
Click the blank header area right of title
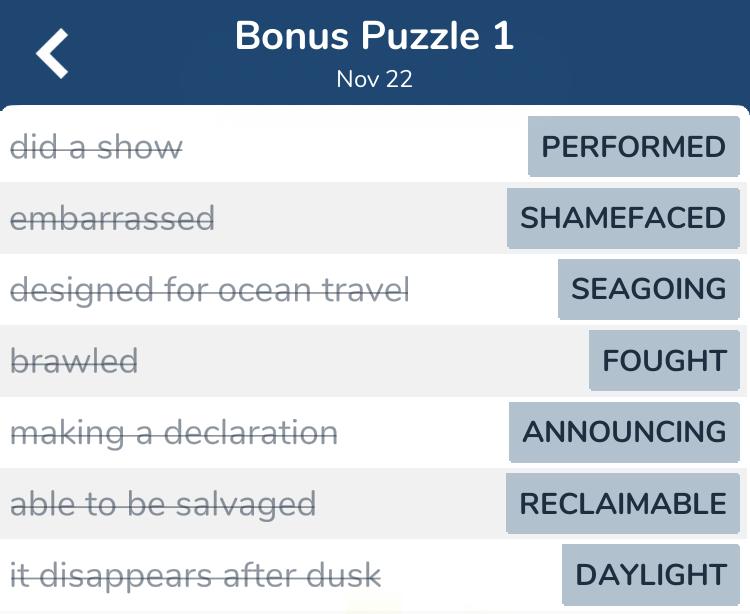[x=631, y=50]
